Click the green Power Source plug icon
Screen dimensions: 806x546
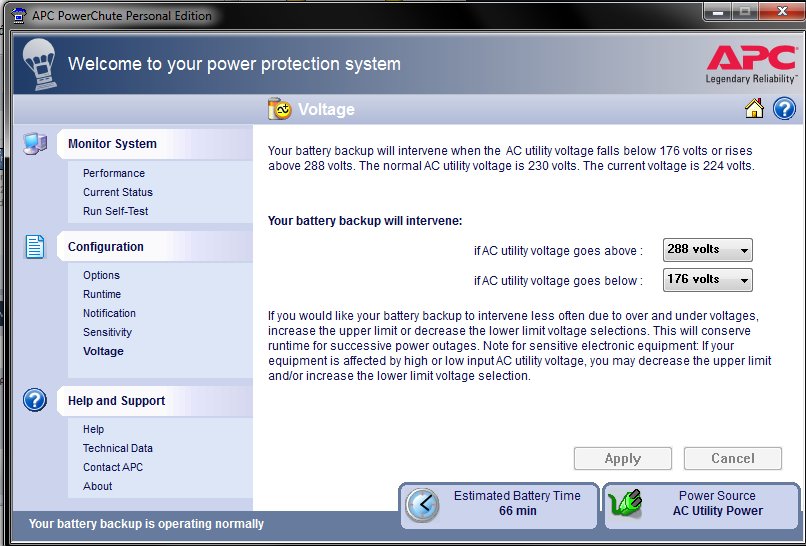[625, 504]
